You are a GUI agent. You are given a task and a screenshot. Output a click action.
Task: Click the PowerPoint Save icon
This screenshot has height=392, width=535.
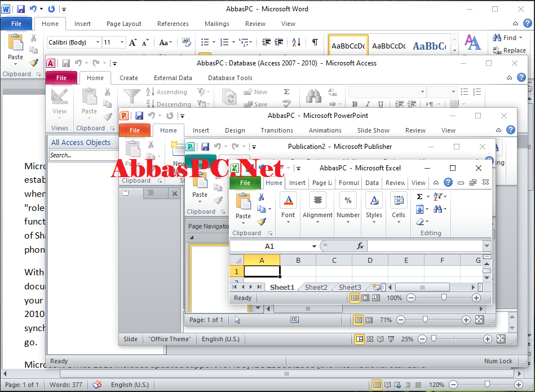click(139, 116)
